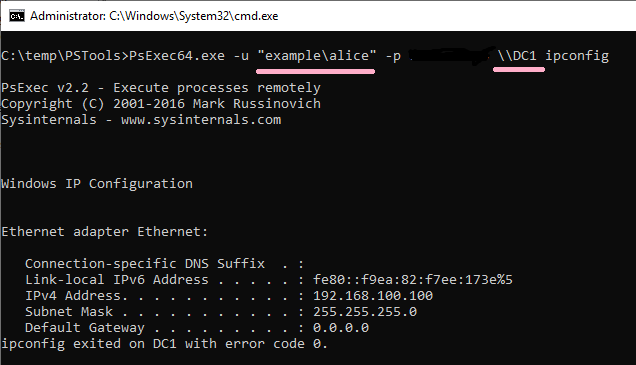The image size is (636, 365).
Task: Click the Connection-specific DNS Suffix line
Action: click(x=164, y=264)
